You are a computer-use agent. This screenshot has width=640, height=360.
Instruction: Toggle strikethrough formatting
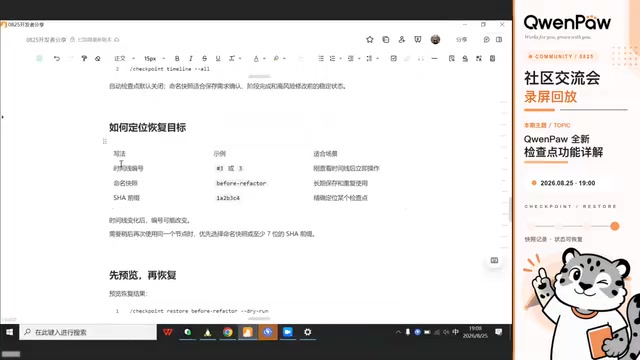point(204,59)
